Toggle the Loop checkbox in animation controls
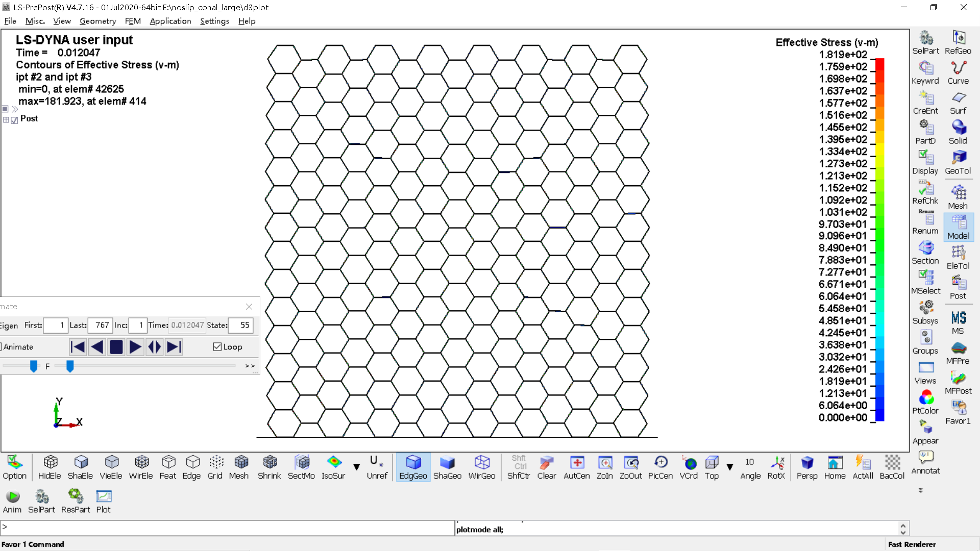Screen dimensions: 980x551 click(x=217, y=346)
